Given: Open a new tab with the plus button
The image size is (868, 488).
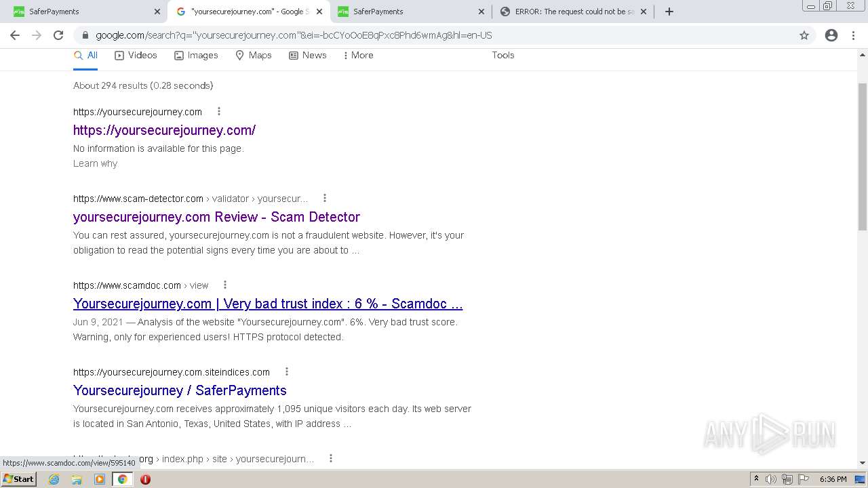Looking at the screenshot, I should click(x=669, y=12).
